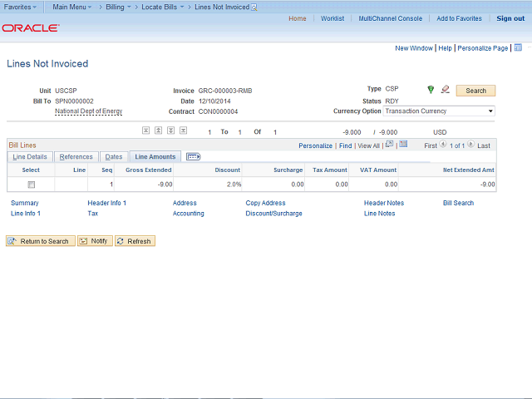Click the Refresh button
This screenshot has height=399, width=532.
coord(135,241)
